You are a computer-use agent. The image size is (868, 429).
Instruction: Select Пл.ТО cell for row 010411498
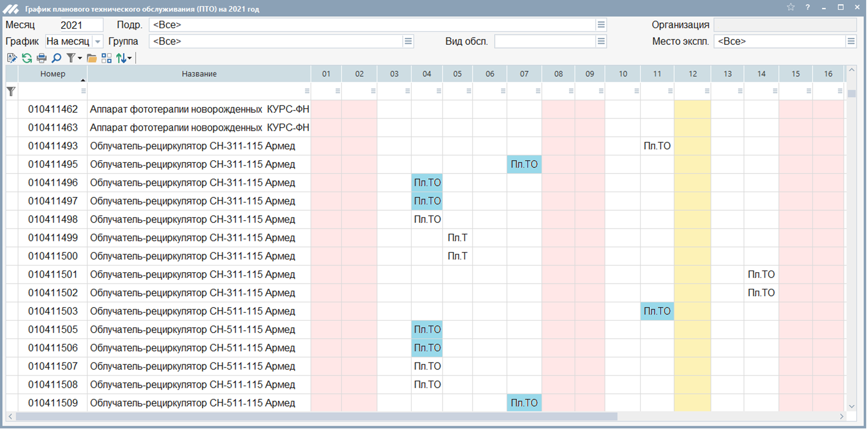coord(427,219)
